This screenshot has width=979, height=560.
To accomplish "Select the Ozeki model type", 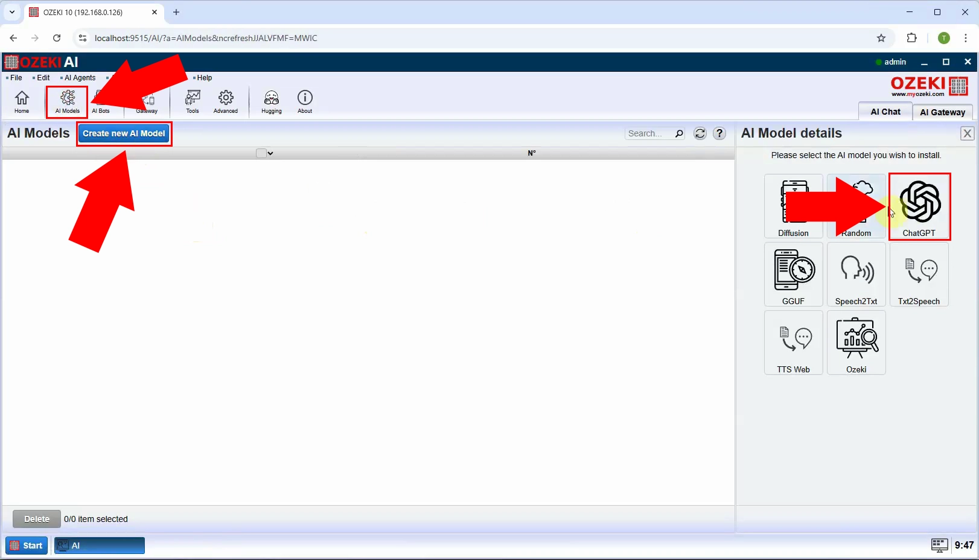I will pyautogui.click(x=856, y=343).
